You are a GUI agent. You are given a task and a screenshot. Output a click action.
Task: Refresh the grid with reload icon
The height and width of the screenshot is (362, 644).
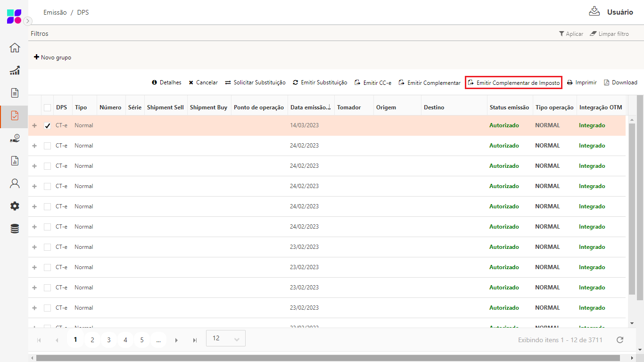[620, 340]
